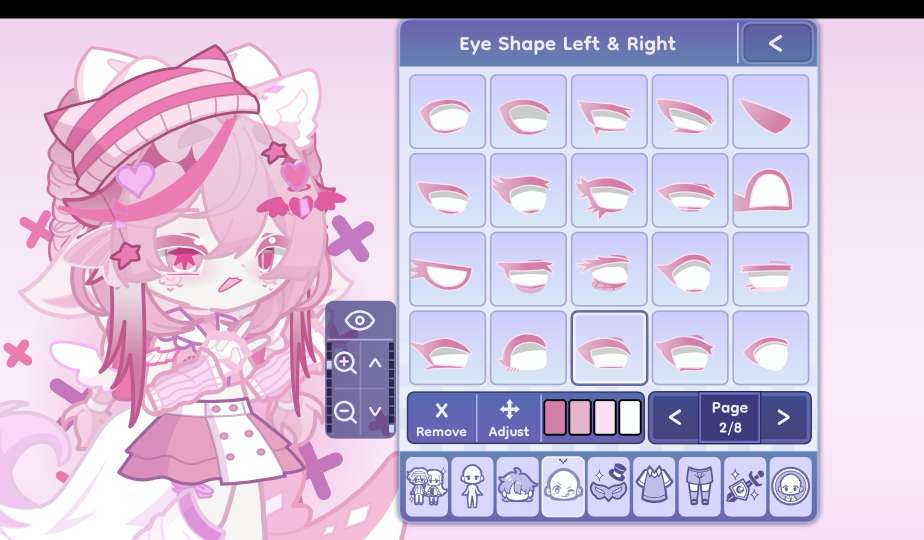
Task: Open the shorts and pants category icon
Action: (x=699, y=486)
